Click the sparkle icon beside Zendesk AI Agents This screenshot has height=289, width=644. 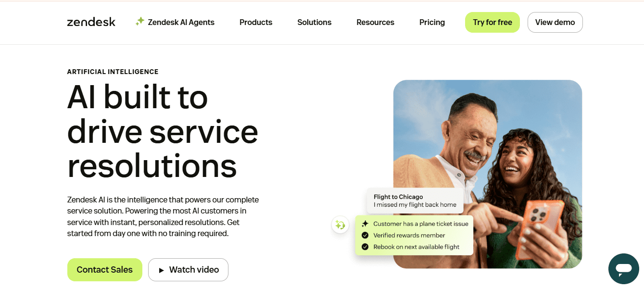click(140, 22)
